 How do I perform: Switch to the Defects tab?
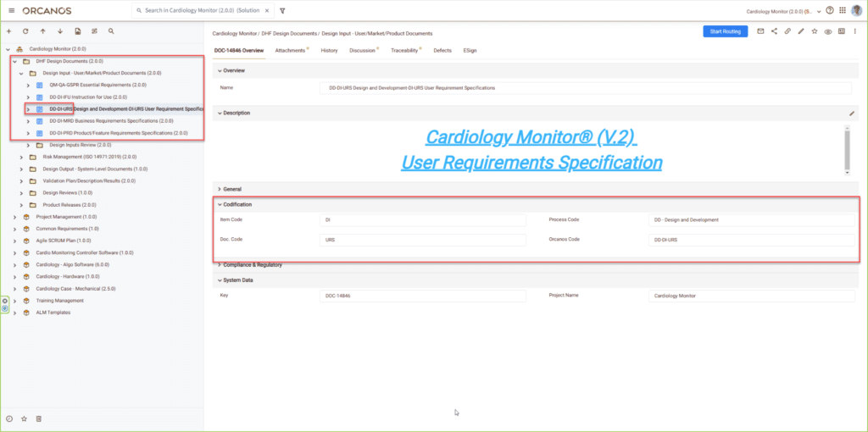(442, 50)
